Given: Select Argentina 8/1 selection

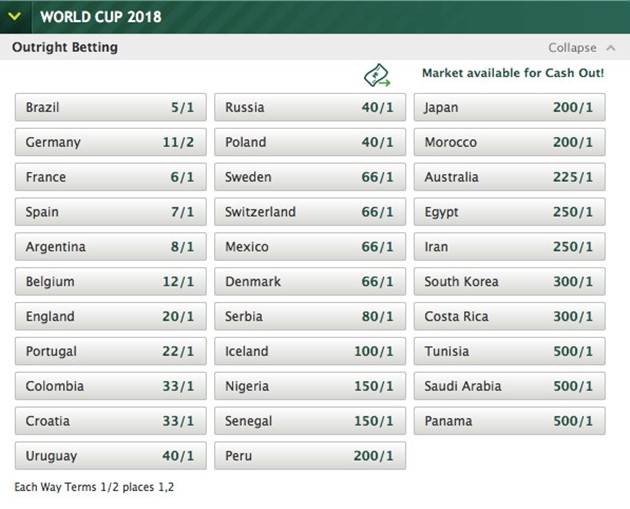Looking at the screenshot, I should (x=110, y=247).
